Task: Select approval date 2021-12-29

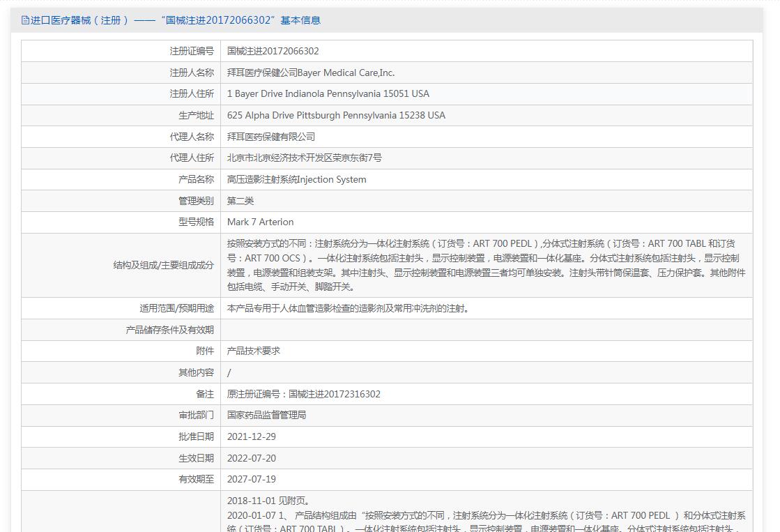Action: pos(251,437)
